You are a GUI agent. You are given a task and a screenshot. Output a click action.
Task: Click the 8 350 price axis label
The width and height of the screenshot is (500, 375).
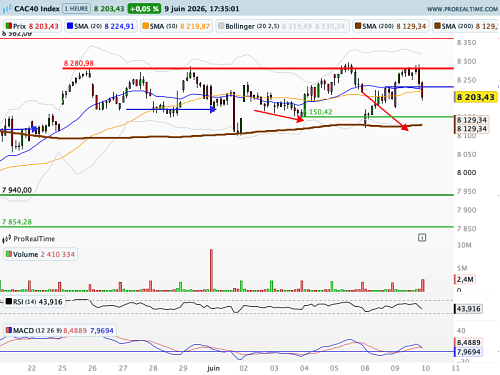pyautogui.click(x=466, y=43)
